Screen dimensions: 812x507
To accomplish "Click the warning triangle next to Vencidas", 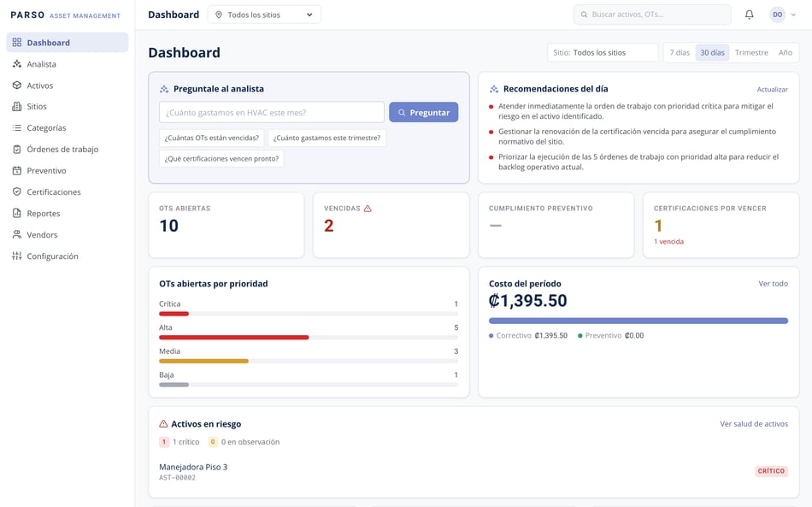I will [368, 208].
